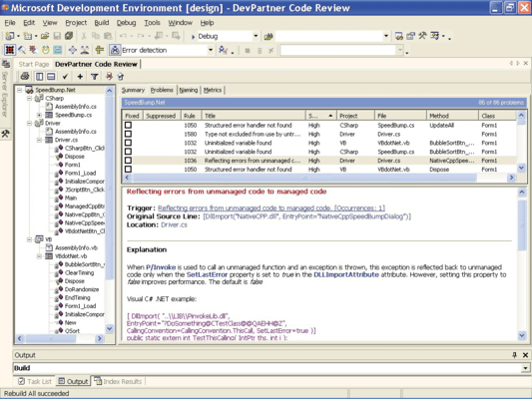
Task: Click the Find in Files binoculars icon
Action: pyautogui.click(x=268, y=36)
